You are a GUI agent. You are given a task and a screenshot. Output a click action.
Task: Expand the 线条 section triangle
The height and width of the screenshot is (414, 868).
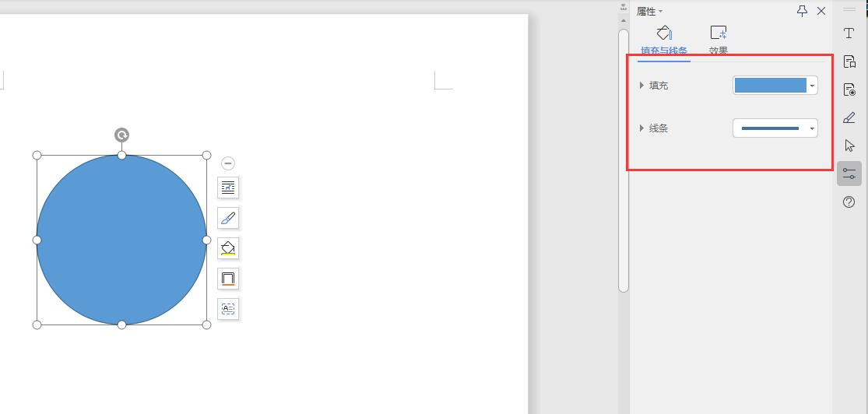[642, 128]
